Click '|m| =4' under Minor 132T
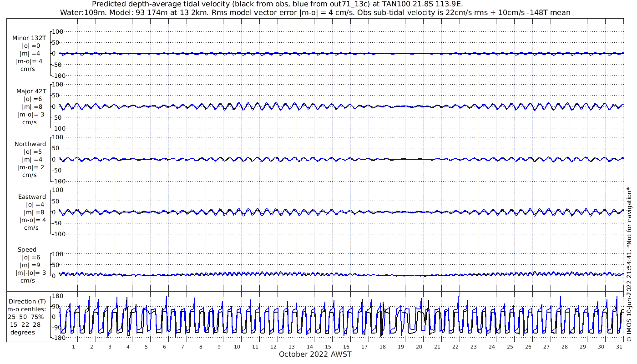Viewport: 637px width, 364px height. [x=30, y=54]
